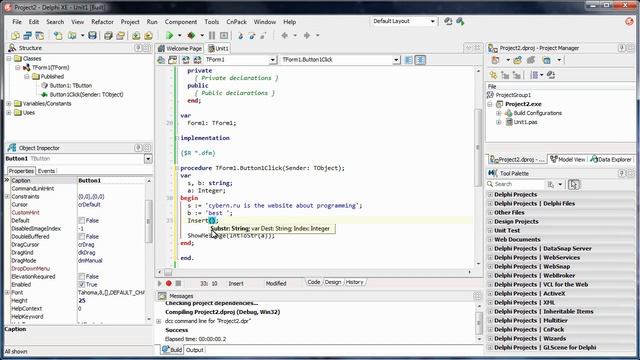Image resolution: width=640 pixels, height=360 pixels.
Task: Toggle the ElevationRequired property checkbox
Action: point(82,277)
